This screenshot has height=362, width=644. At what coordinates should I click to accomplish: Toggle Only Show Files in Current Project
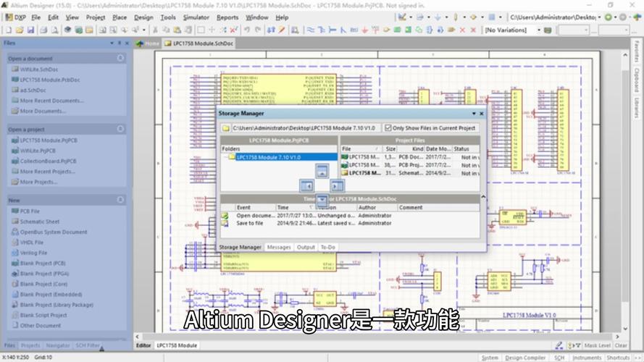pyautogui.click(x=388, y=128)
